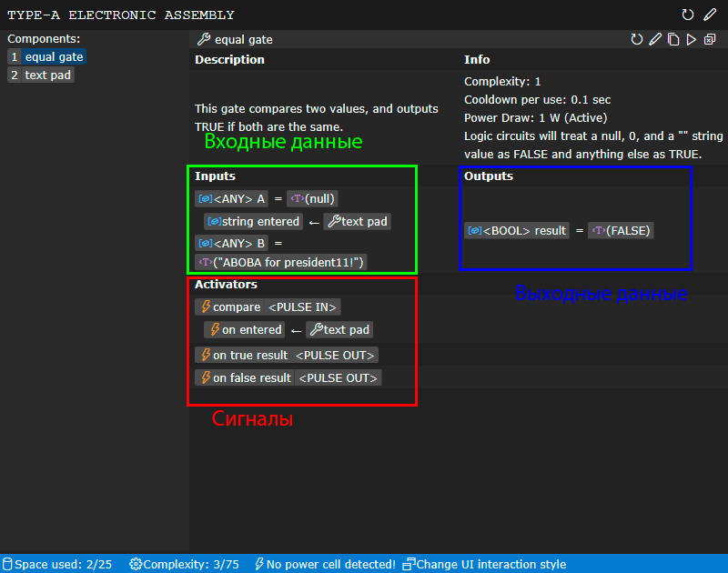The width and height of the screenshot is (728, 573).
Task: Click the Power Draw: 1 W (Active) line
Action: tap(536, 118)
